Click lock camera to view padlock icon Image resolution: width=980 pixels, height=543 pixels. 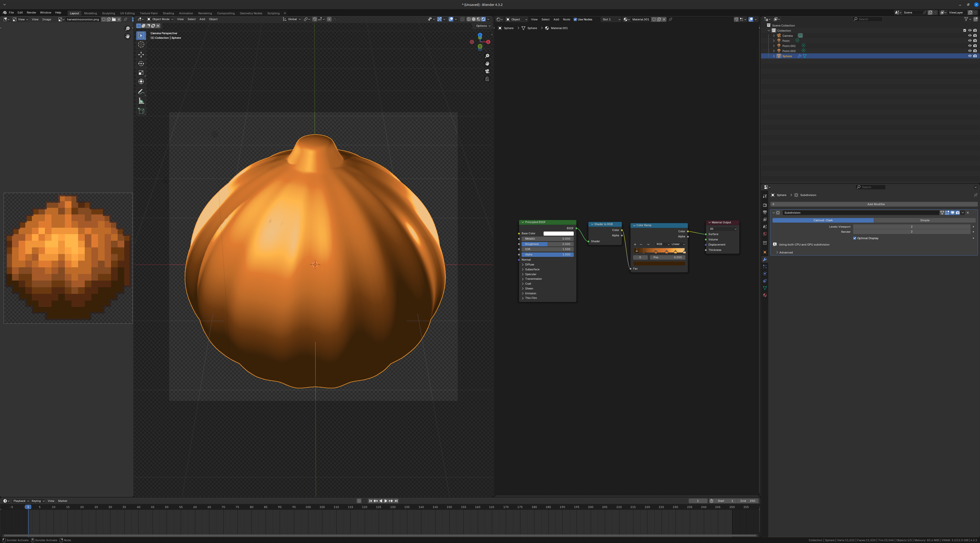coord(487,79)
